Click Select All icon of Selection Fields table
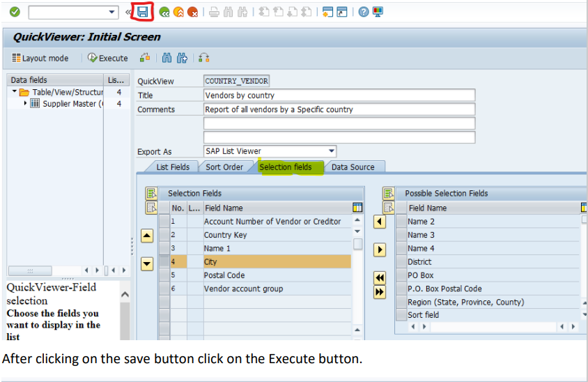588x382 pixels. tap(151, 194)
